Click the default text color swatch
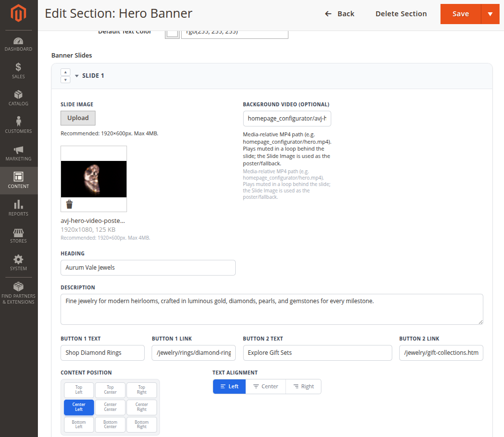504x437 pixels. (172, 34)
